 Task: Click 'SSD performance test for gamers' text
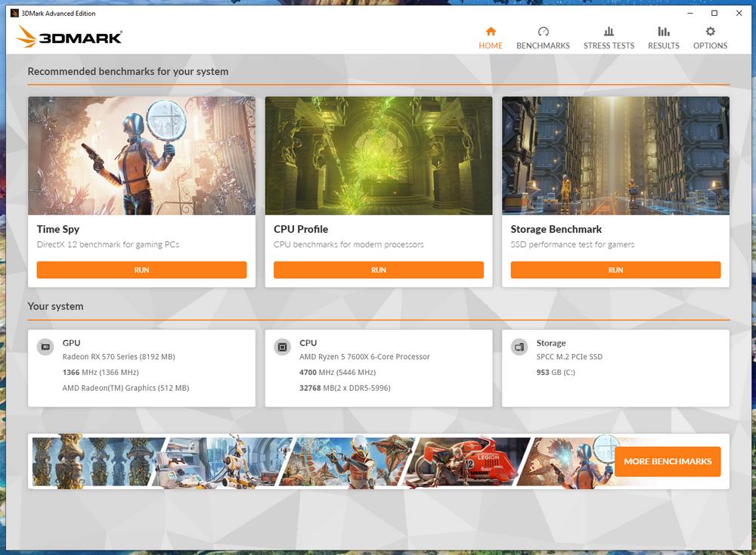pos(572,244)
